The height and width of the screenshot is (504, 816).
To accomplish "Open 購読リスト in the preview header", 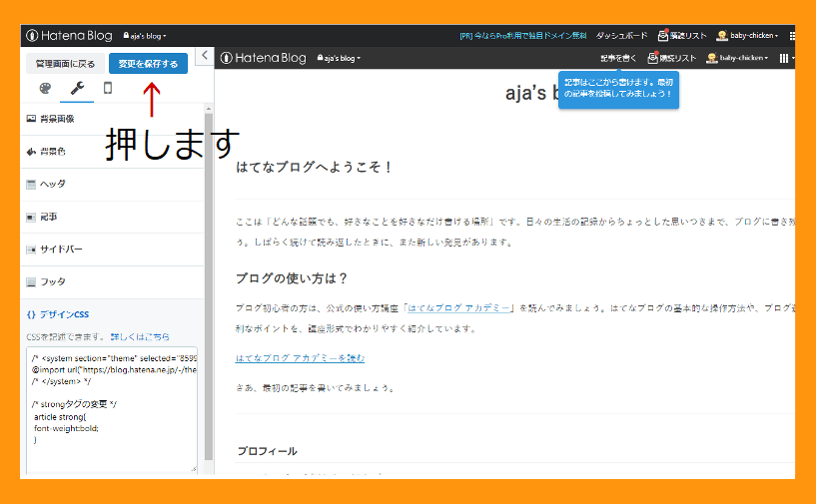I will pos(672,58).
